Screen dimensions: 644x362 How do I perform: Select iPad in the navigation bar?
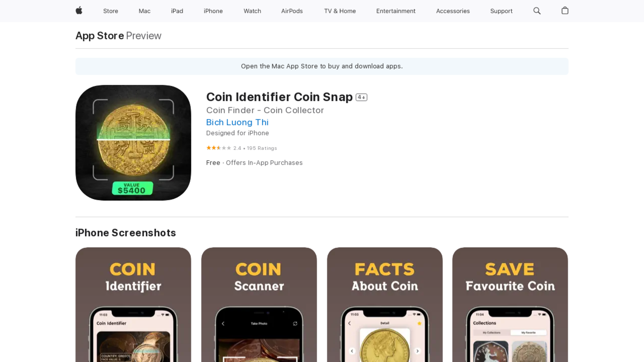point(177,11)
